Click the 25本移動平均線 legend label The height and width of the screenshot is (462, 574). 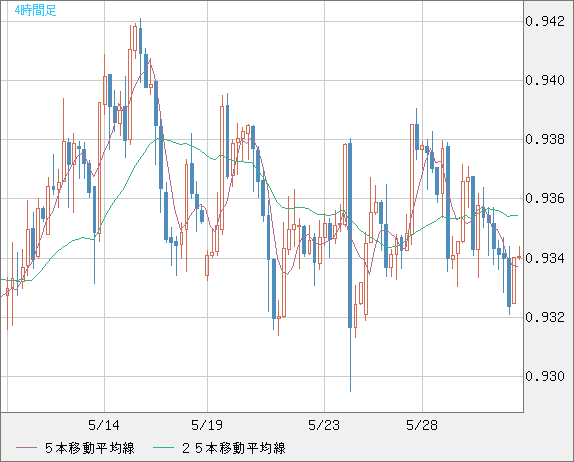(234, 448)
